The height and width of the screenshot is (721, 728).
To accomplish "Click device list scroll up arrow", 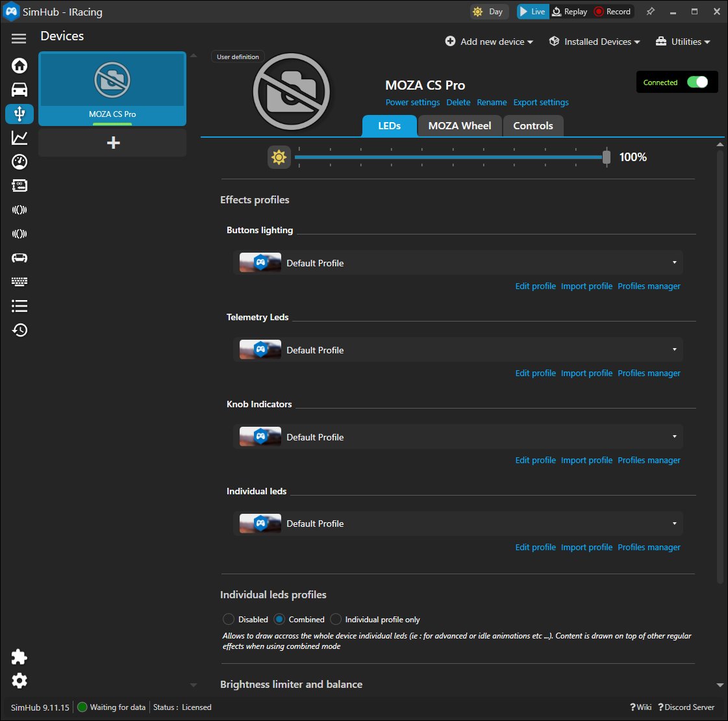I will click(194, 56).
